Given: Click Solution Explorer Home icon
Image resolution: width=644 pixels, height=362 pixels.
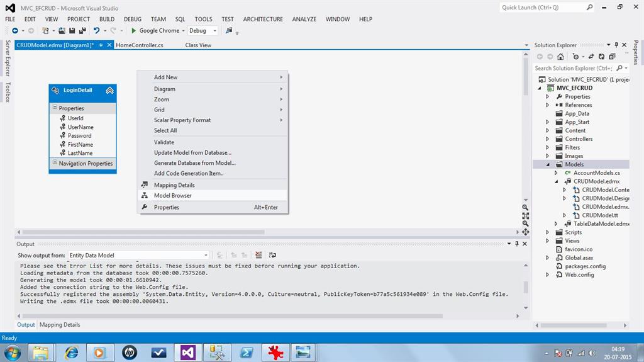Looking at the screenshot, I should [560, 57].
